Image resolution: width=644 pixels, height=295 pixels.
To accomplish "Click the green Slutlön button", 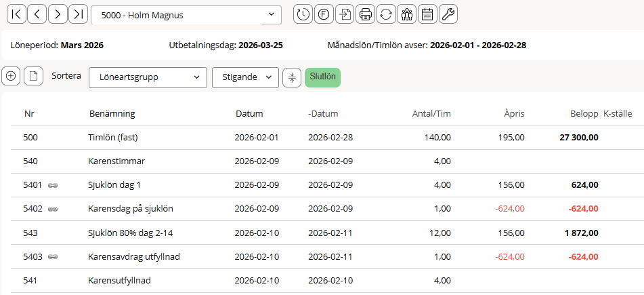I will pyautogui.click(x=322, y=77).
